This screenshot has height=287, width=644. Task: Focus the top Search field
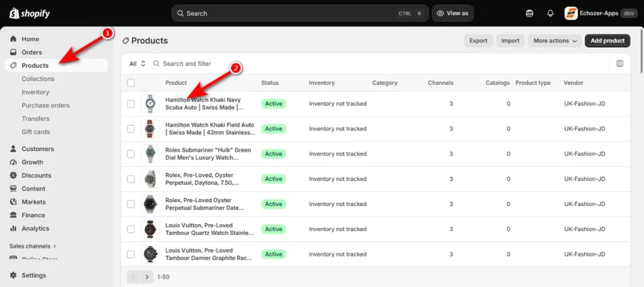300,13
